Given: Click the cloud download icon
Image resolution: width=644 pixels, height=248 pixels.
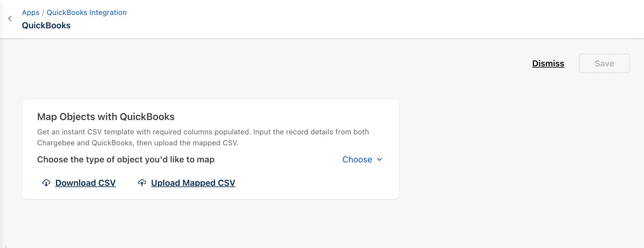Looking at the screenshot, I should click(46, 183).
